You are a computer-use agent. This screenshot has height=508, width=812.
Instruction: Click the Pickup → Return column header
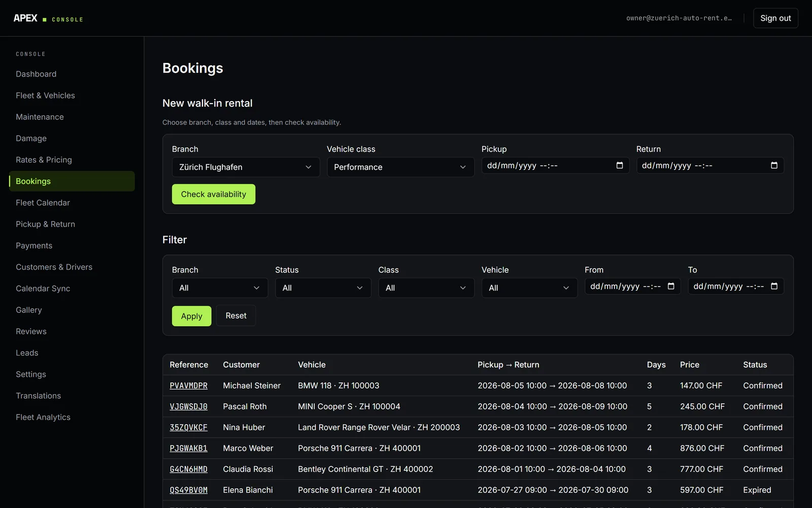[508, 365]
